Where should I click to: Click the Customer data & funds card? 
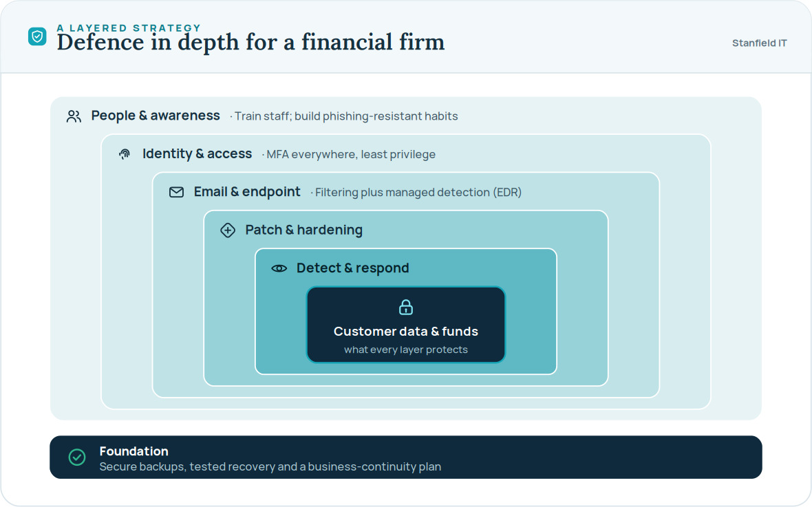tap(406, 325)
